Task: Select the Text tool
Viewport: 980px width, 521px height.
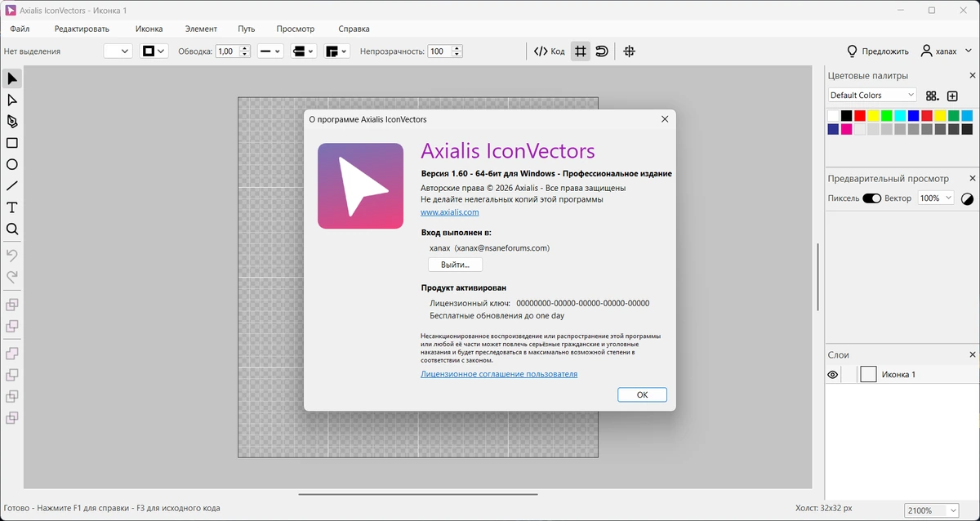Action: (x=12, y=207)
